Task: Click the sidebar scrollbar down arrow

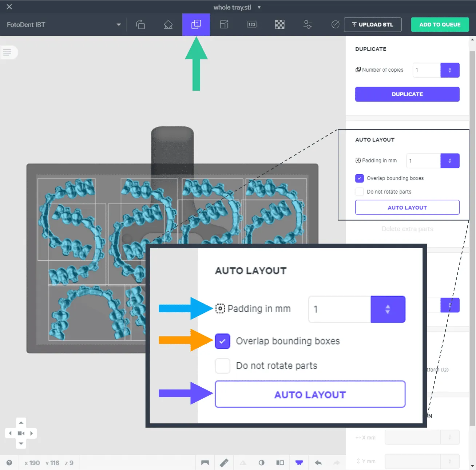Action: (472, 466)
